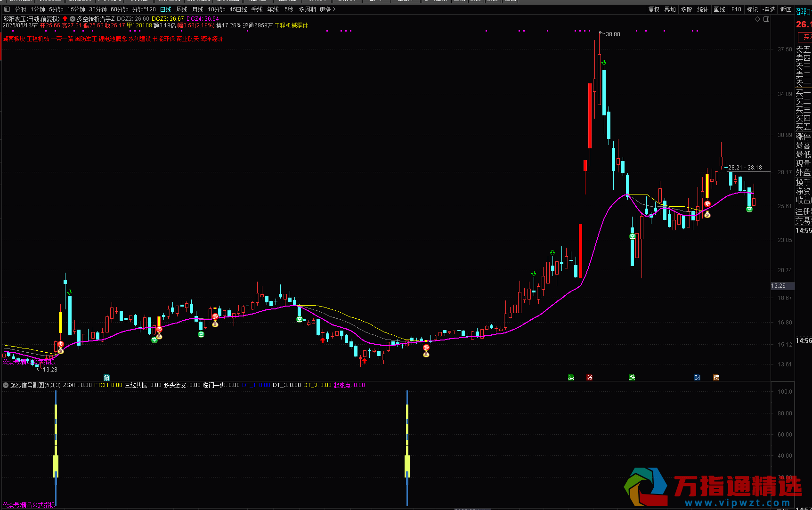Select the 日线 daily period
Image resolution: width=812 pixels, height=510 pixels.
pos(166,9)
